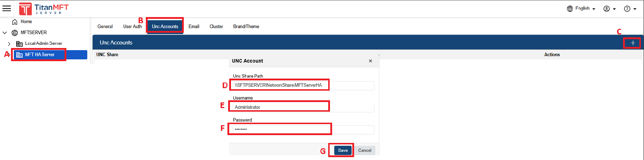
Task: Open the User Auth tab
Action: click(132, 27)
